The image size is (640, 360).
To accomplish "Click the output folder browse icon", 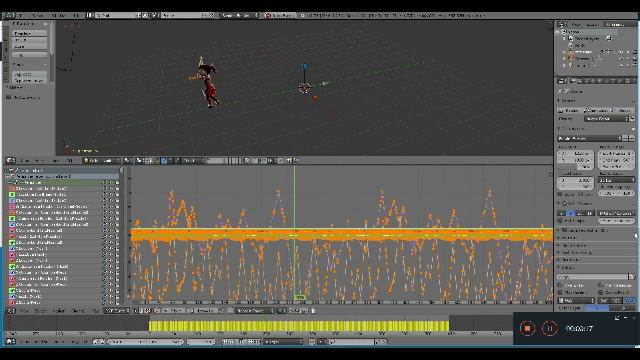I will (x=631, y=277).
